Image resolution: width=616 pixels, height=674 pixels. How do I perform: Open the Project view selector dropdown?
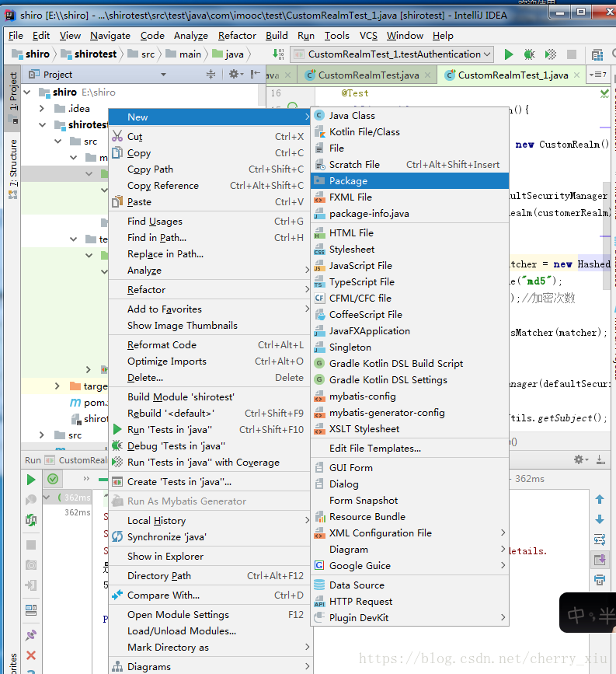(163, 75)
